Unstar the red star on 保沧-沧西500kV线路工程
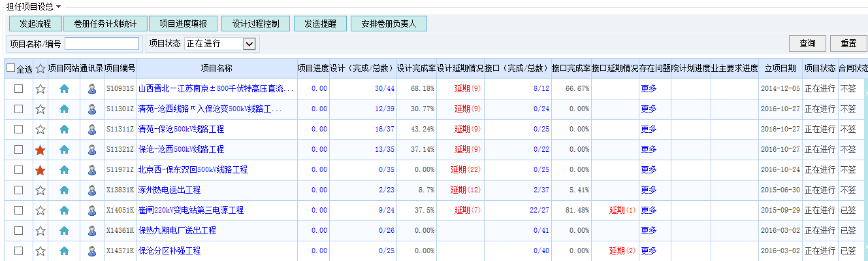 tap(40, 150)
